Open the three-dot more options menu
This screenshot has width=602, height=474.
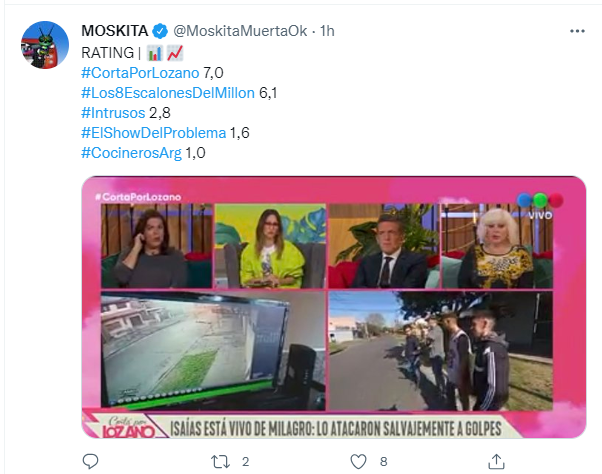click(x=577, y=31)
